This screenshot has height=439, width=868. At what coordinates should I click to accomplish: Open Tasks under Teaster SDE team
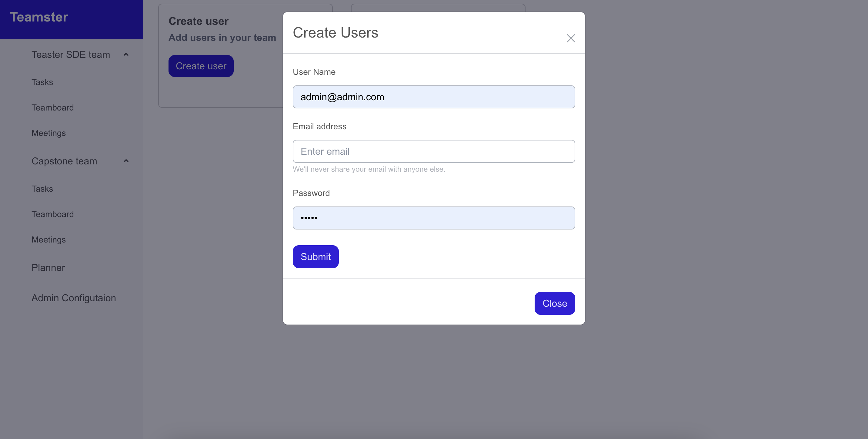click(42, 82)
